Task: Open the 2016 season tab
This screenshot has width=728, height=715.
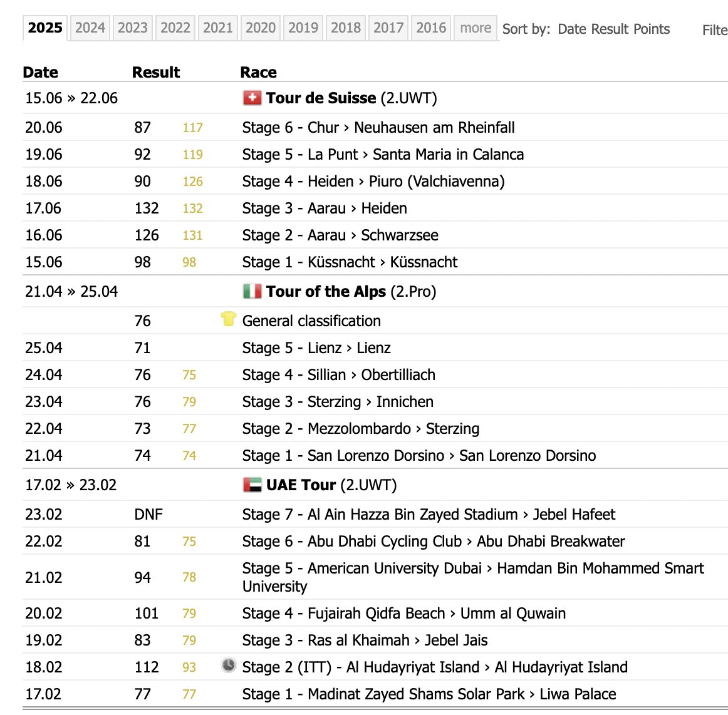Action: [x=431, y=28]
